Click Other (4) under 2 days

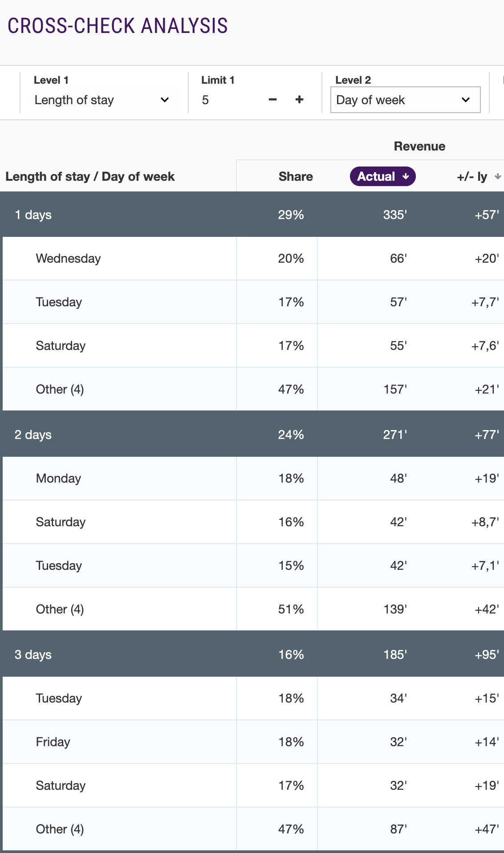60,609
